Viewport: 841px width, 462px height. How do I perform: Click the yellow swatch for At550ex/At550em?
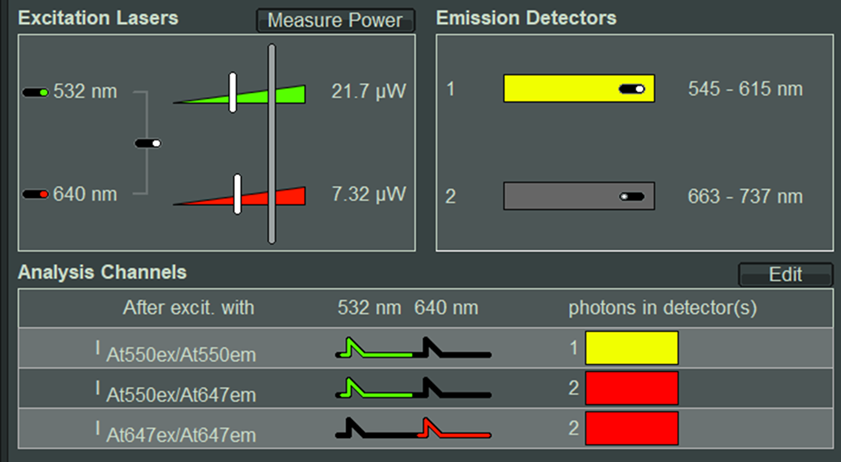(x=631, y=348)
